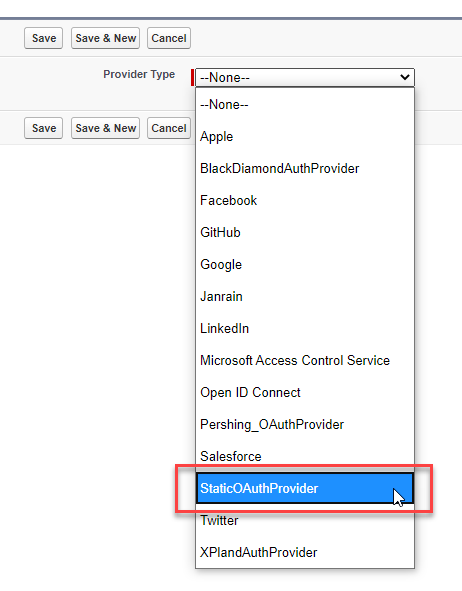Image resolution: width=462 pixels, height=591 pixels.
Task: Click the top Save button
Action: (x=43, y=38)
